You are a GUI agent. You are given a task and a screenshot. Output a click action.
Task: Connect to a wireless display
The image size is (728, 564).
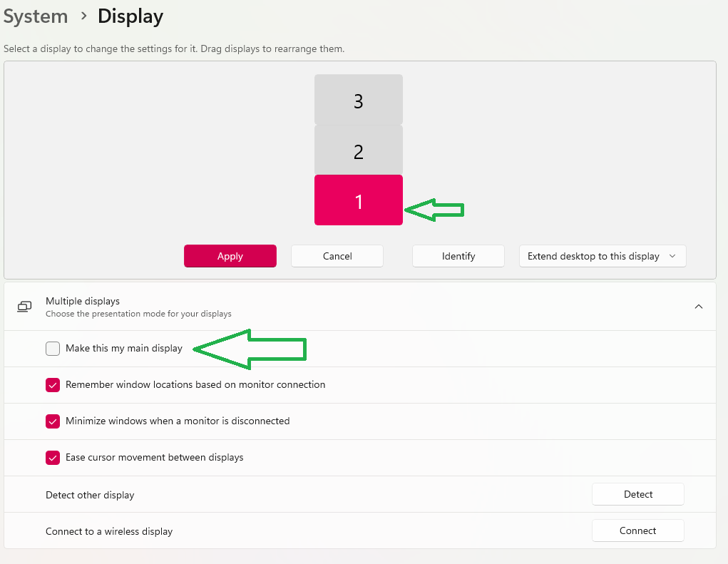pyautogui.click(x=637, y=530)
